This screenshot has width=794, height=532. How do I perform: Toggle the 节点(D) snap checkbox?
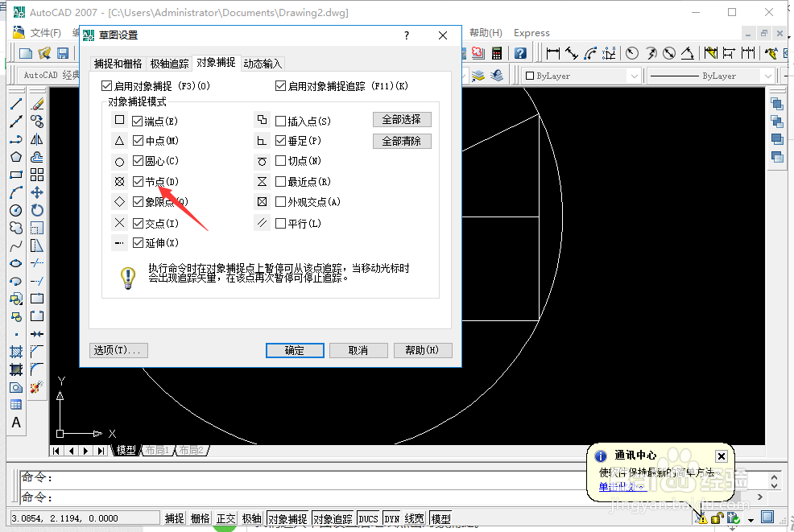(x=137, y=181)
